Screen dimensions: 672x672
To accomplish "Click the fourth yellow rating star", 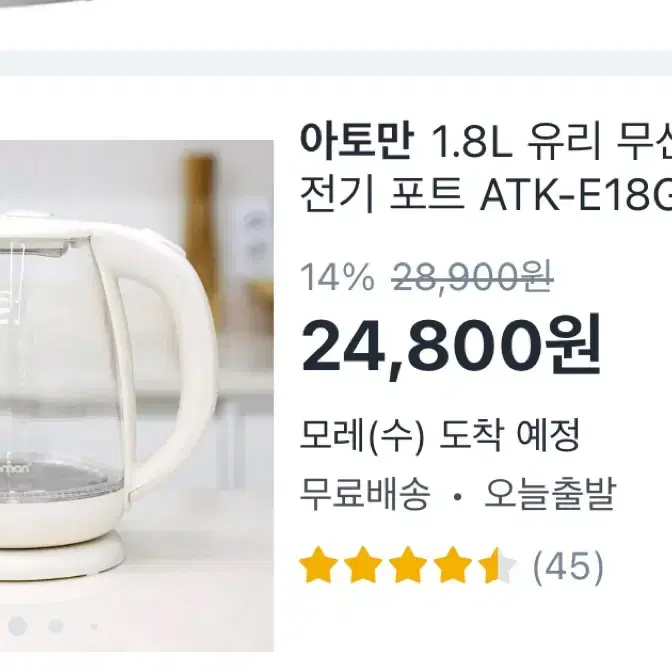I will pyautogui.click(x=453, y=565).
